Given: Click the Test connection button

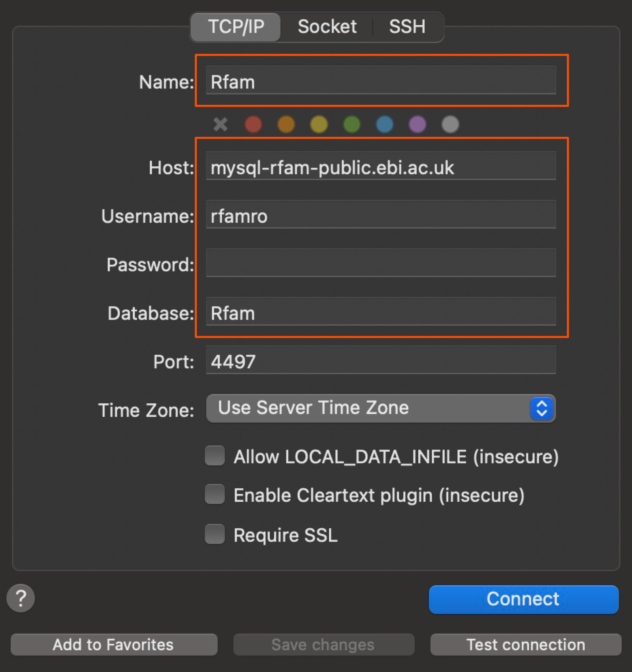Looking at the screenshot, I should [x=526, y=645].
